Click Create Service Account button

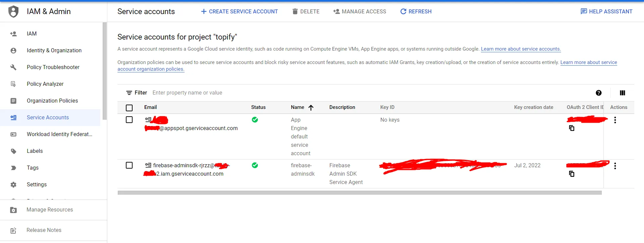239,11
